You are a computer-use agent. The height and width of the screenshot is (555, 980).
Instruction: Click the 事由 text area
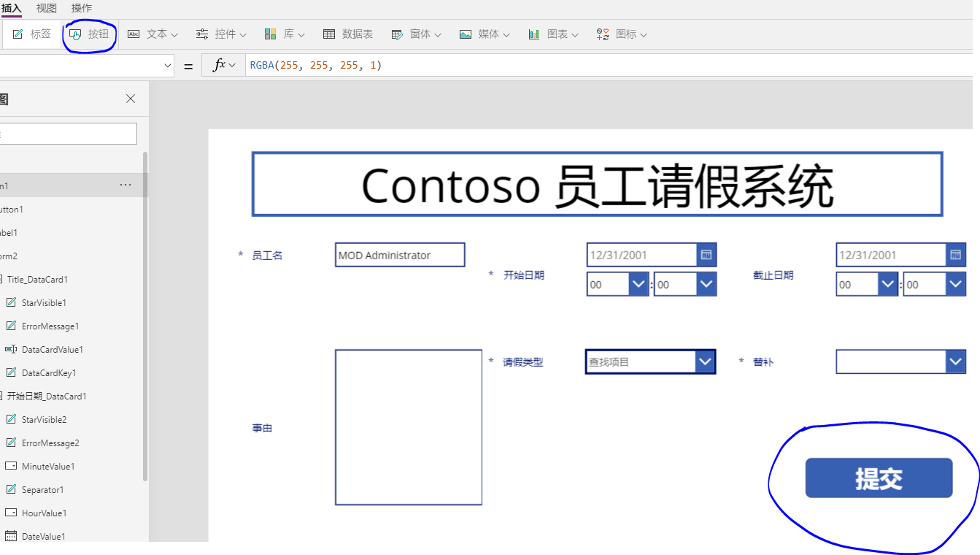(x=409, y=427)
